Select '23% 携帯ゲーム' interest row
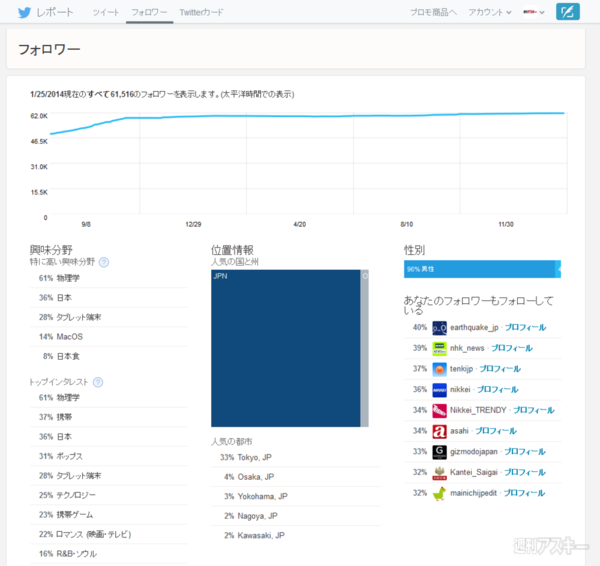 tap(109, 515)
